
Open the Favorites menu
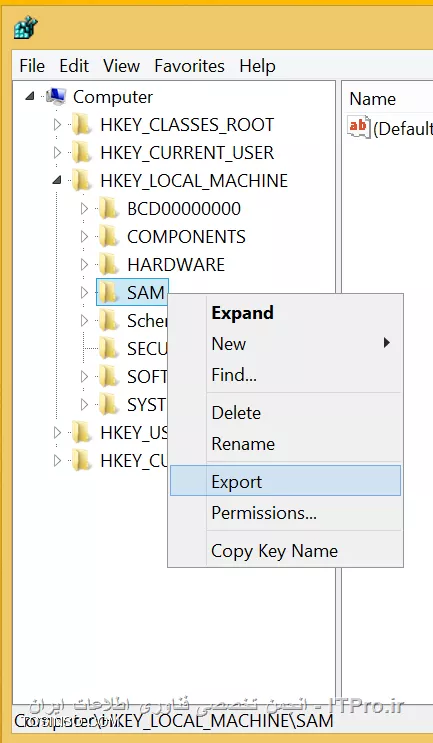(x=189, y=66)
